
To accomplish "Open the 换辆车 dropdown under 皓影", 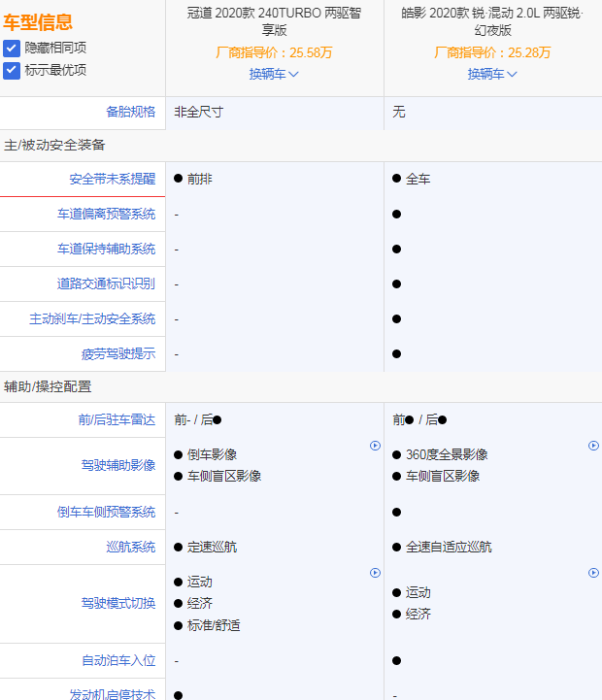I will (492, 74).
